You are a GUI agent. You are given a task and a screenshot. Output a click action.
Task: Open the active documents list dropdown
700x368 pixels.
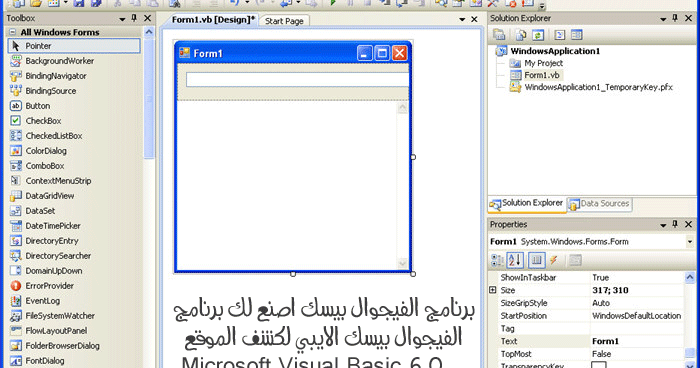(x=462, y=19)
